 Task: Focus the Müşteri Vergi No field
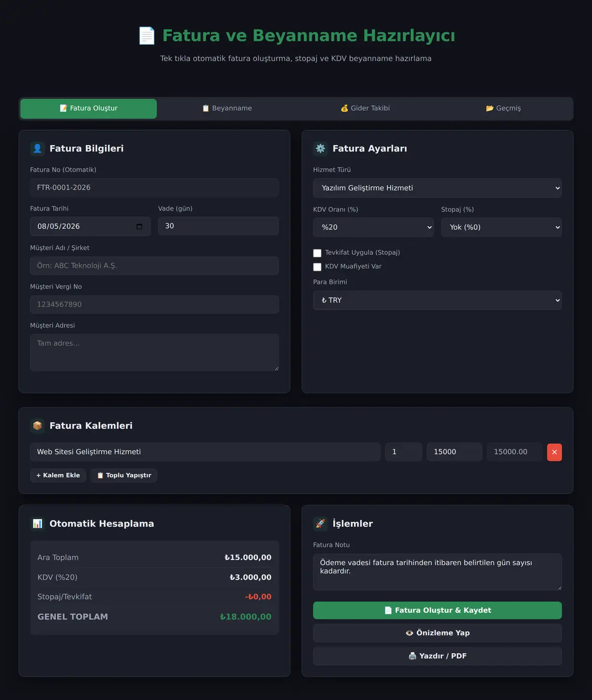coord(154,305)
